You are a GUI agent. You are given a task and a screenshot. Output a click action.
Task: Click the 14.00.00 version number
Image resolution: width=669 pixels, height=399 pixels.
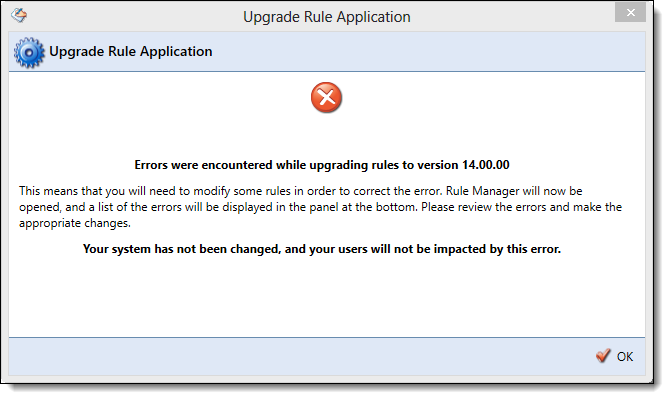click(486, 165)
